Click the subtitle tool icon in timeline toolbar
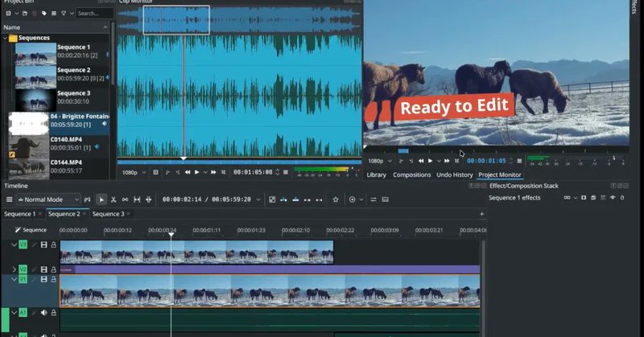Screen dimensions: 644x337 [x=386, y=199]
